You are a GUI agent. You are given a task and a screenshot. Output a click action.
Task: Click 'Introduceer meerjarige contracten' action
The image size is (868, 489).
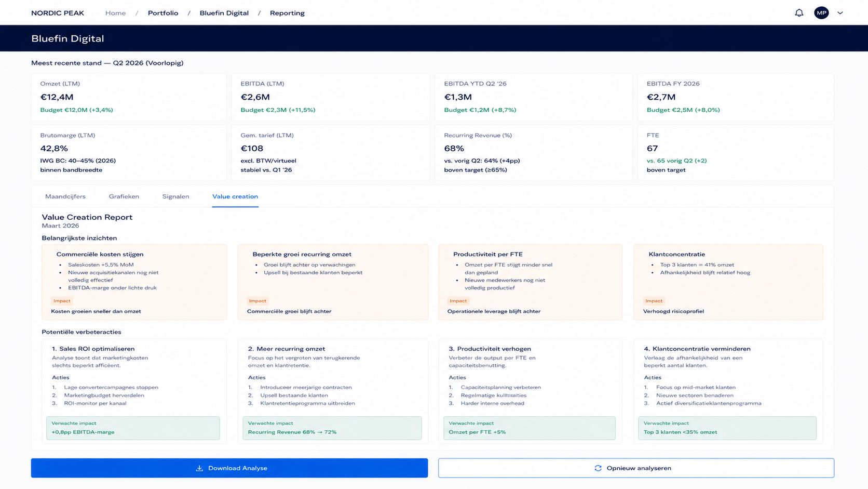306,387
